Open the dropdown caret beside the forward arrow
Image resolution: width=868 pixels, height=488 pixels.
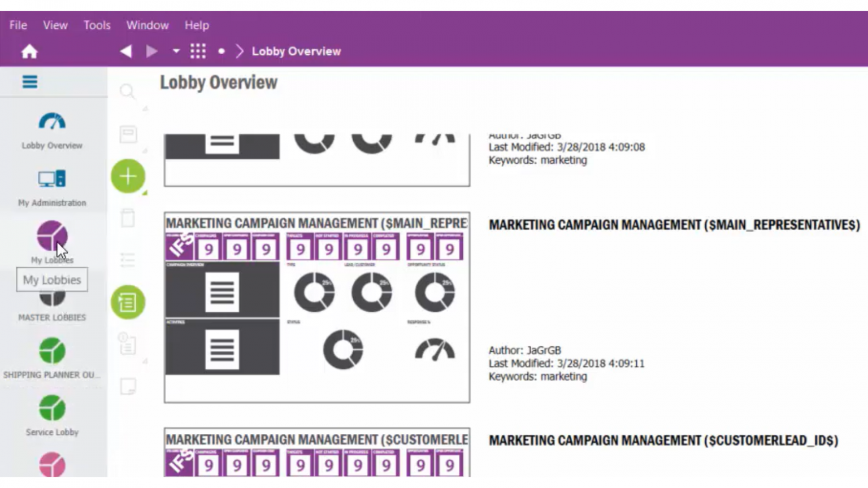pos(177,51)
